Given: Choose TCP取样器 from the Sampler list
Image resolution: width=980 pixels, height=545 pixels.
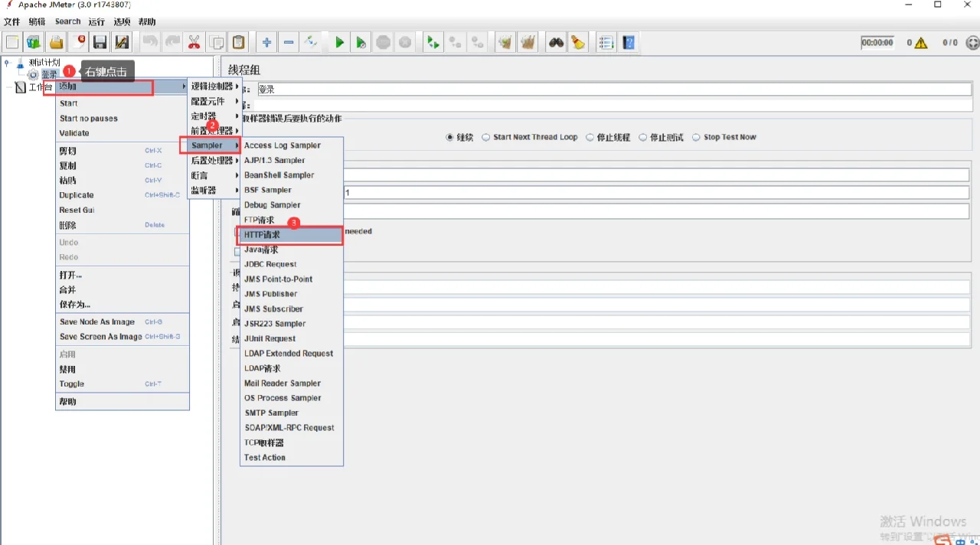Looking at the screenshot, I should [292, 442].
